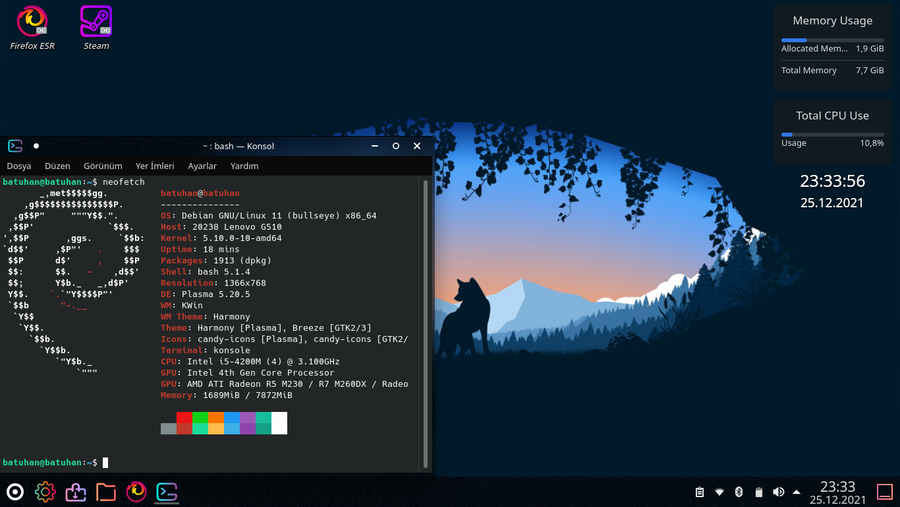Open the clipboard tray icon

pos(700,492)
